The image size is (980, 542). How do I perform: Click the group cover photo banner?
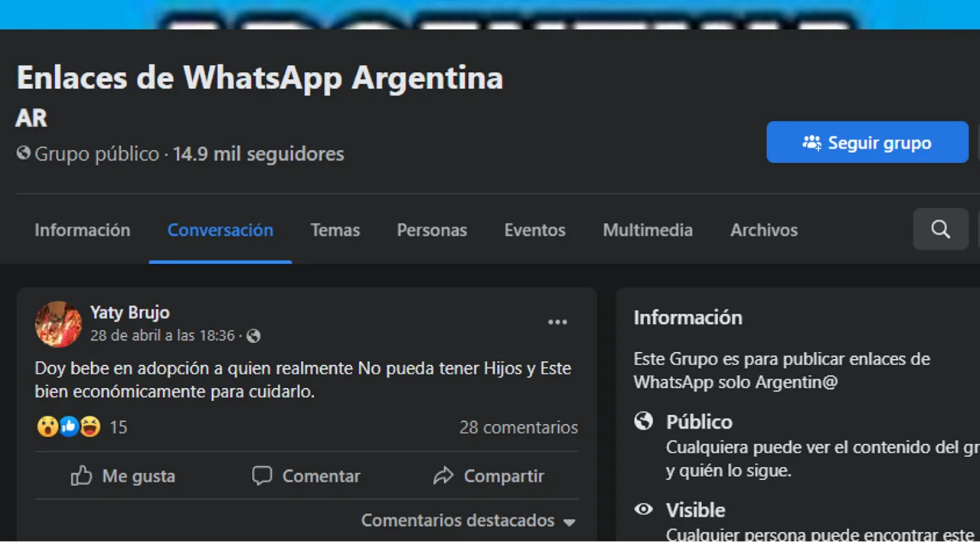click(490, 14)
